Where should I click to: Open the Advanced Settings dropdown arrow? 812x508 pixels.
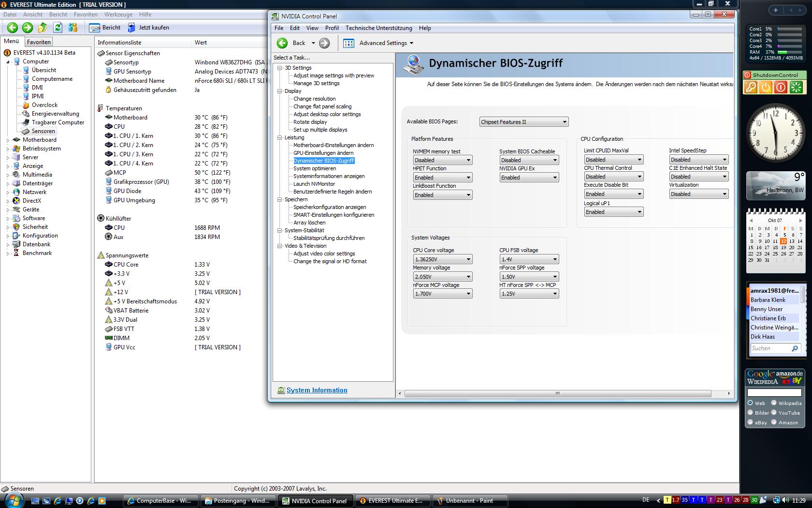[x=411, y=43]
